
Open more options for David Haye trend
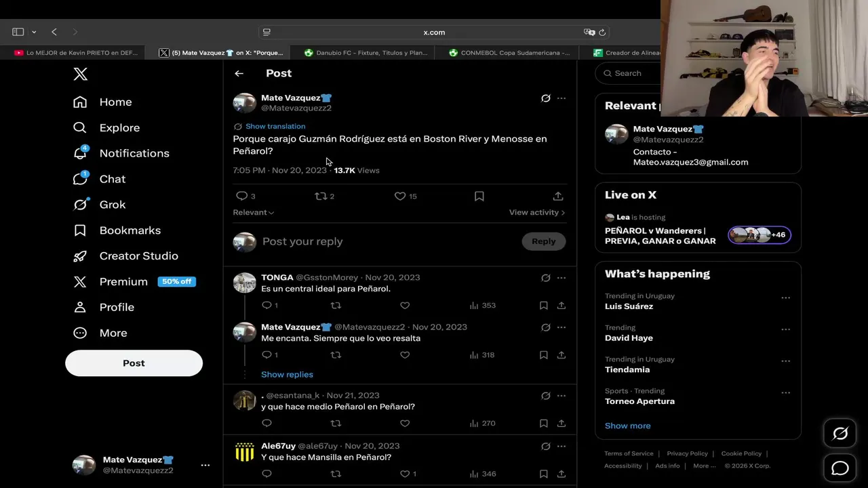[x=785, y=329]
